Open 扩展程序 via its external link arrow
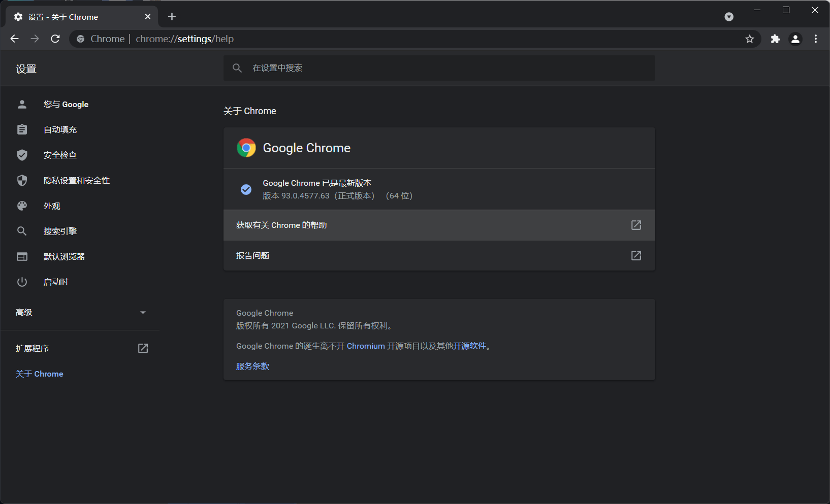This screenshot has height=504, width=830. pos(143,348)
